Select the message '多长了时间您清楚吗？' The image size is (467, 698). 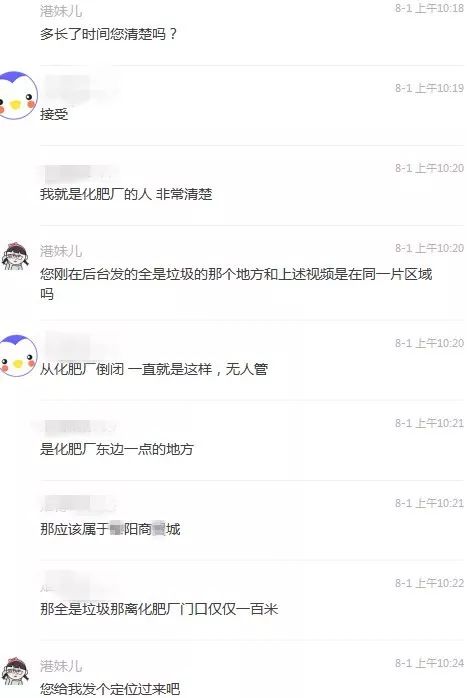pyautogui.click(x=109, y=34)
